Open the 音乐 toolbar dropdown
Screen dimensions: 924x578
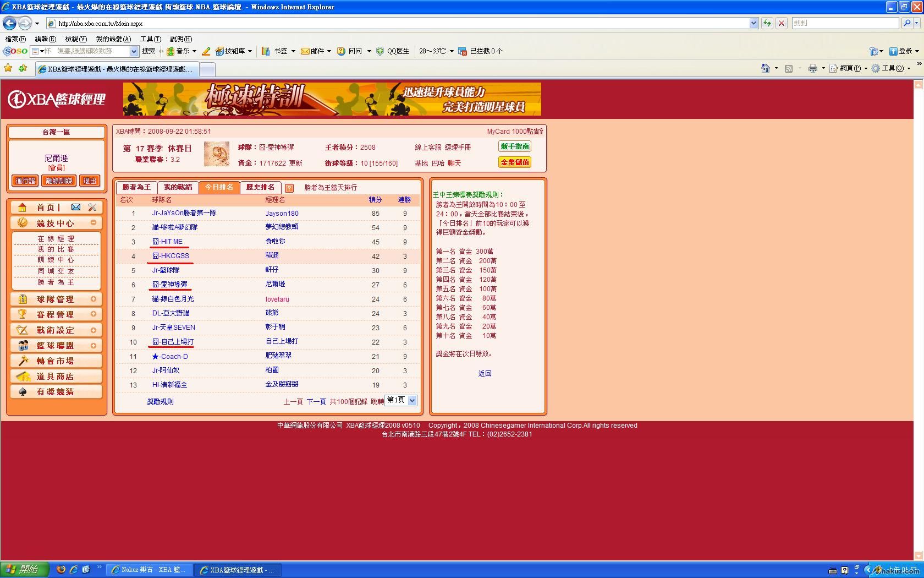[x=194, y=51]
